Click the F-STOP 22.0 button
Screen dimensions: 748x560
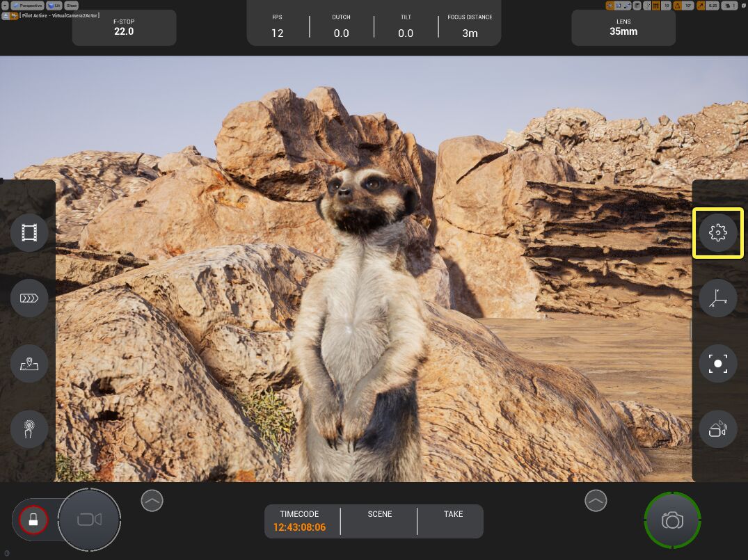tap(124, 27)
